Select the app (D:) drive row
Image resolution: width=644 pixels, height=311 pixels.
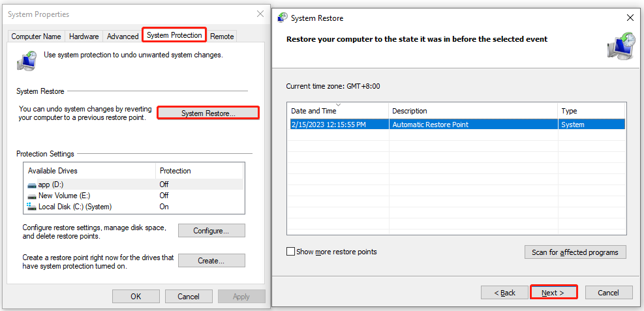(134, 185)
